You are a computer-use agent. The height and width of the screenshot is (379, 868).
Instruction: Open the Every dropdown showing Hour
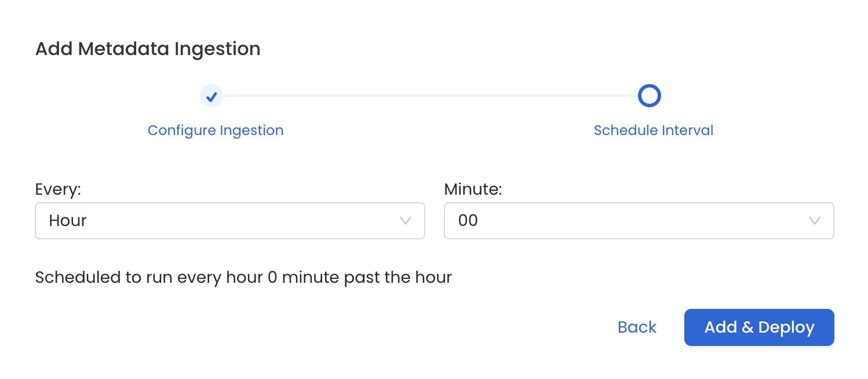[x=230, y=221]
